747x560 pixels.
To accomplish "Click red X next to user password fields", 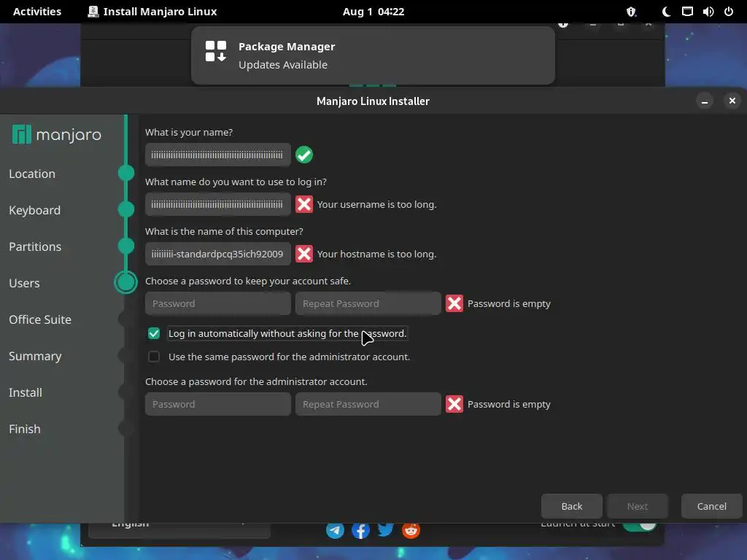I will [x=454, y=303].
